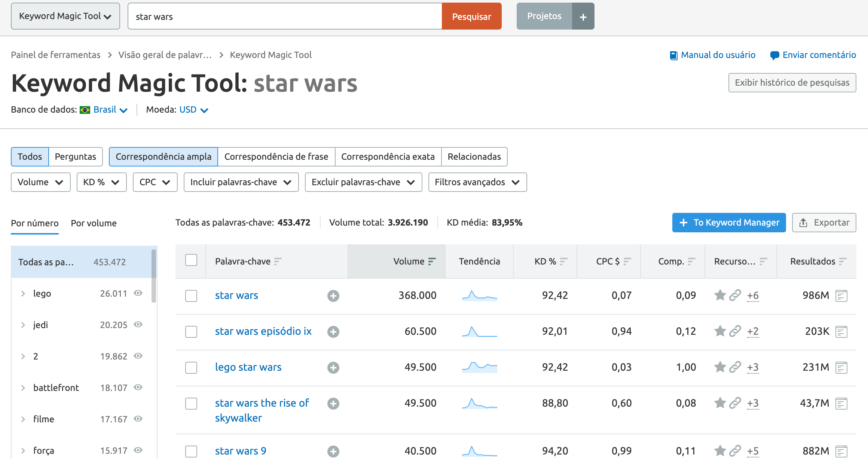Add 'star wars episódio ix' via plus icon
The image size is (868, 459).
tap(333, 332)
